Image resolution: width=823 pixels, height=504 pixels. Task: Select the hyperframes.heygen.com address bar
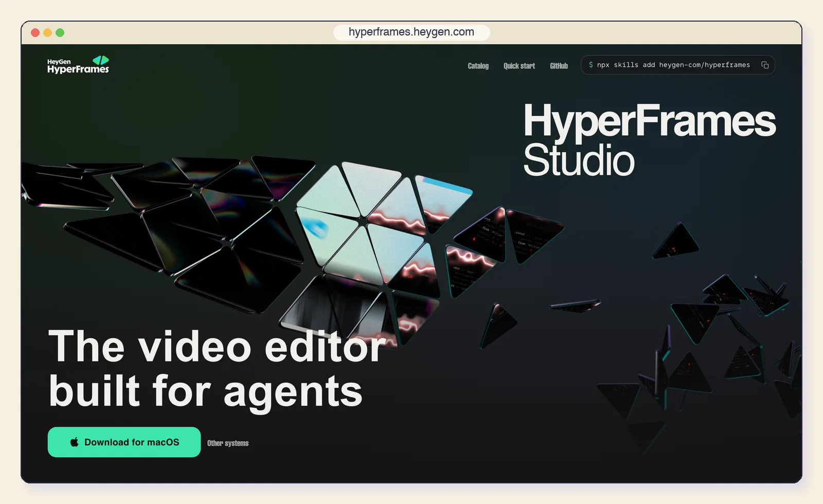pyautogui.click(x=411, y=32)
